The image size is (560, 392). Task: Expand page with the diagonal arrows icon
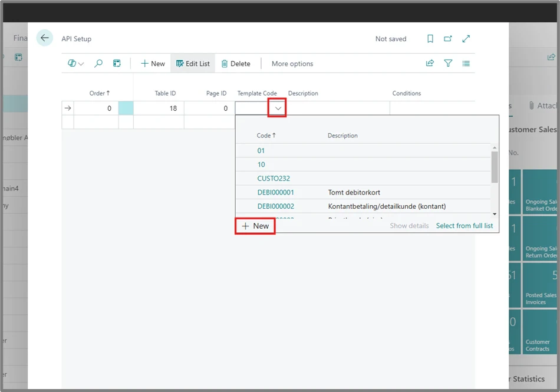point(466,38)
